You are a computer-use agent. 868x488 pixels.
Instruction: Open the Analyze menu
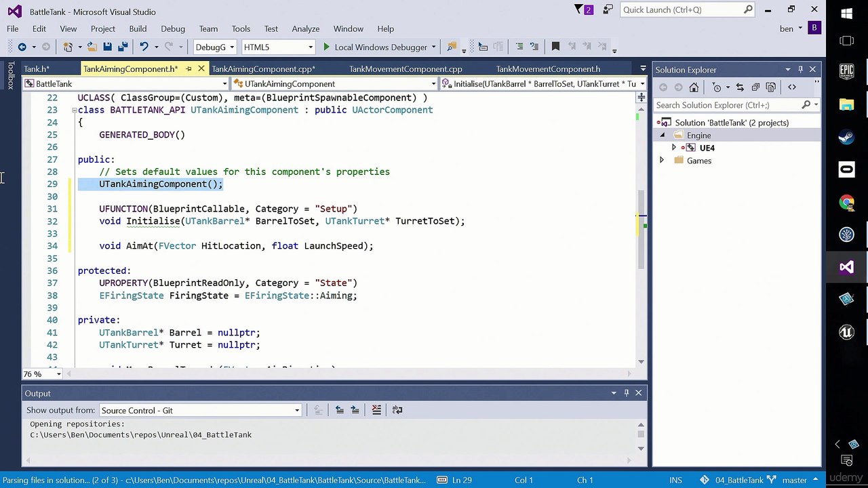pyautogui.click(x=305, y=28)
